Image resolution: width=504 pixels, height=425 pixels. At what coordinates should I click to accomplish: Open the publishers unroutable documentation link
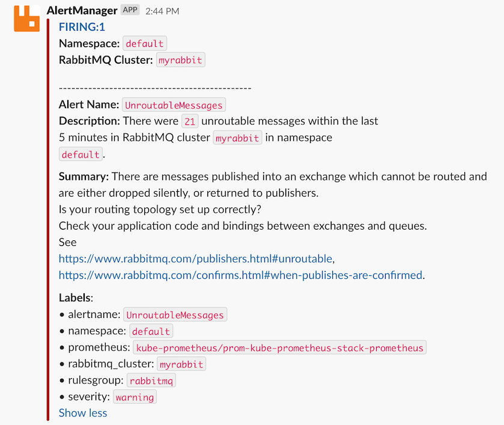(x=195, y=259)
